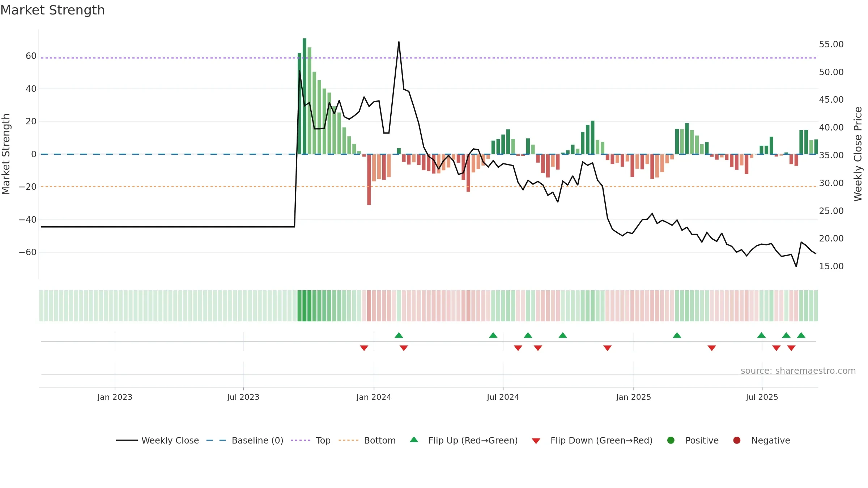The height and width of the screenshot is (488, 868).
Task: Toggle the Positive legend label
Action: pos(702,440)
